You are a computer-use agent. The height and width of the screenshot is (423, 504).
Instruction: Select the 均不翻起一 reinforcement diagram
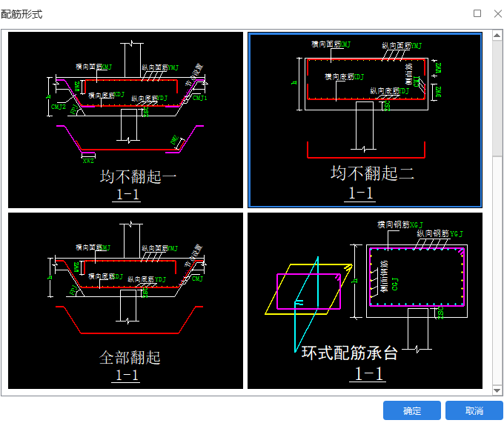125,120
